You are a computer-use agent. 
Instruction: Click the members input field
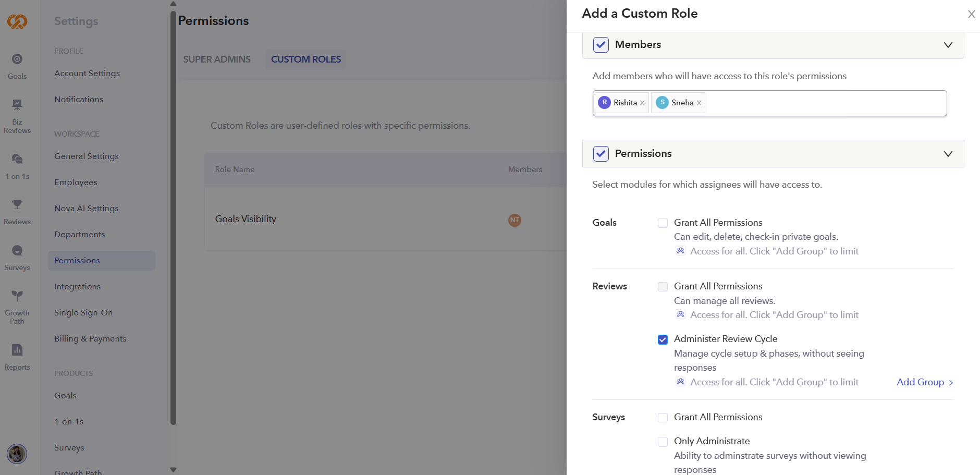coord(824,103)
